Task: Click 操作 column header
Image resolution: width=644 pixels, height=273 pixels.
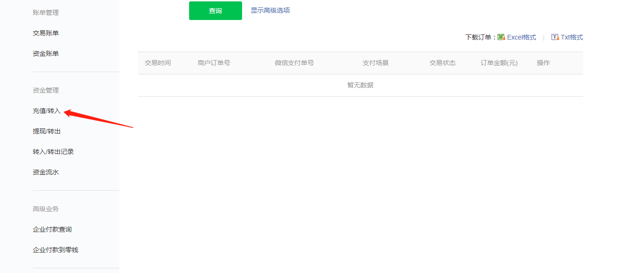Action: coord(544,63)
